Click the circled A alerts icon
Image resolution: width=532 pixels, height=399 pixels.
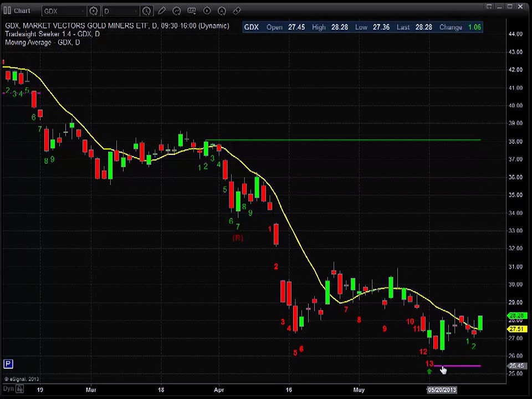222,11
